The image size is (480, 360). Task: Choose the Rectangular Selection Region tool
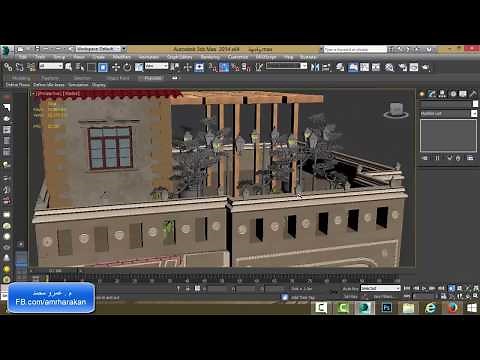click(91, 67)
